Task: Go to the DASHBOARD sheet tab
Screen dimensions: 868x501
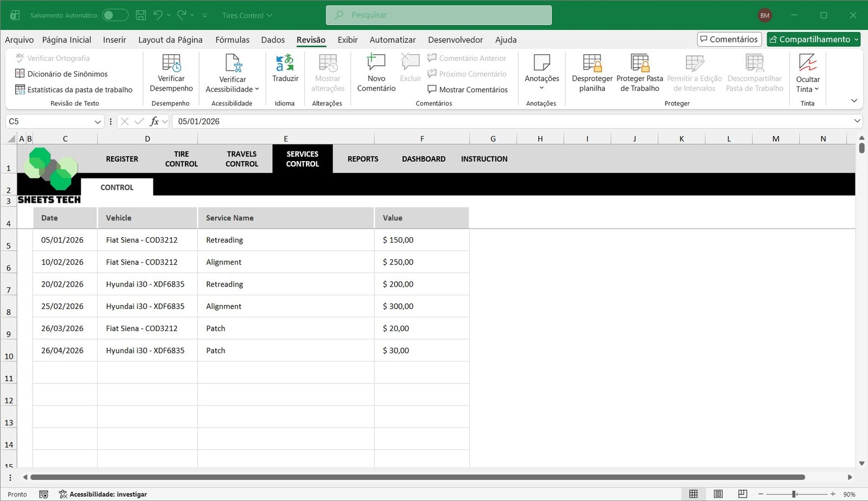Action: (x=423, y=159)
